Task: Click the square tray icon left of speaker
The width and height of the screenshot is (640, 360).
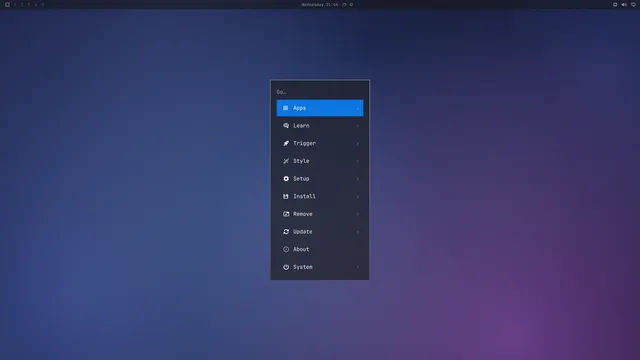Action: pyautogui.click(x=615, y=4)
